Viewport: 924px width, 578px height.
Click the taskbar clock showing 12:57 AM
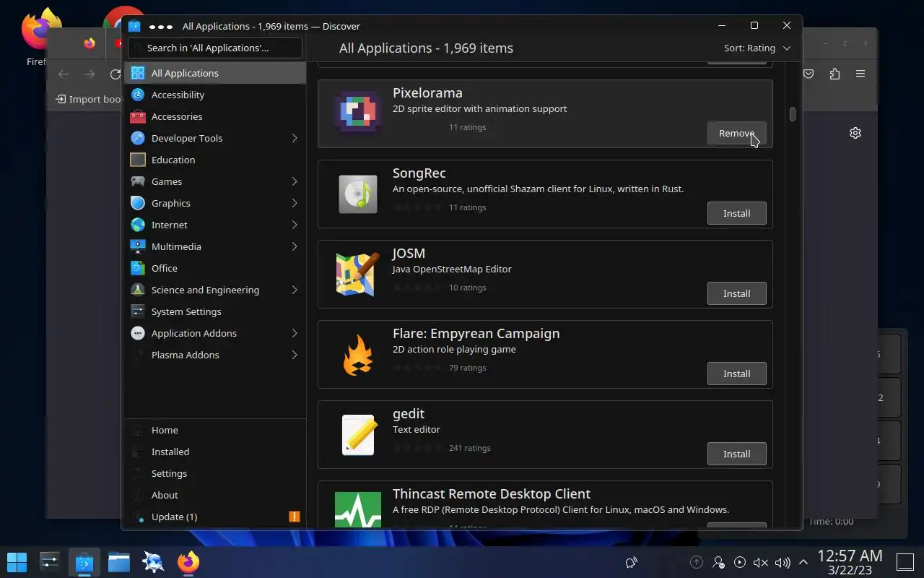click(x=850, y=561)
